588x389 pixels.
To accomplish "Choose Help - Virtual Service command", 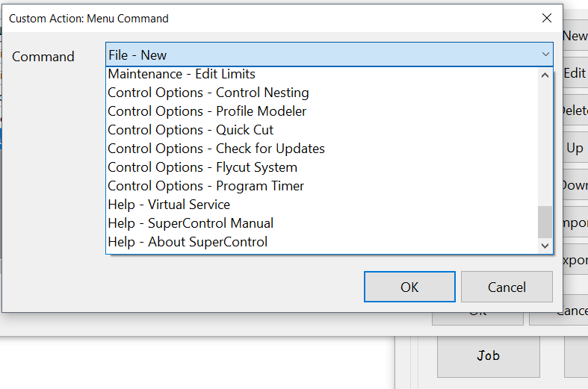I will click(x=322, y=205).
